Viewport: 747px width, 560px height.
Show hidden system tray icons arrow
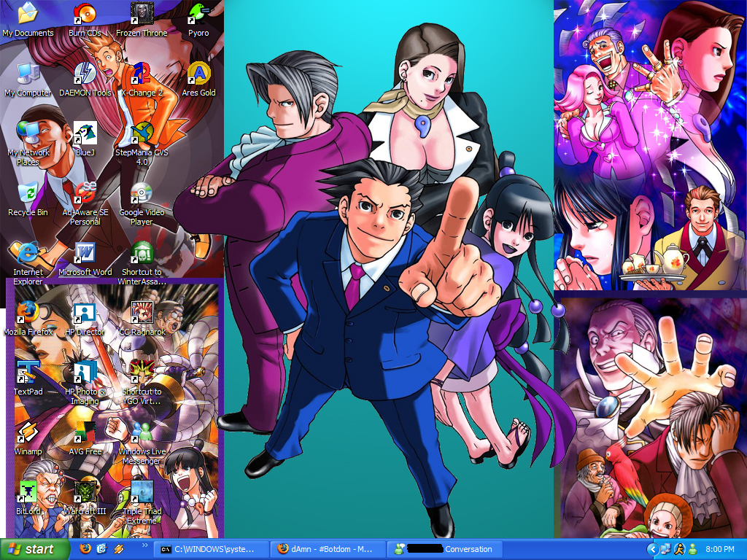653,549
